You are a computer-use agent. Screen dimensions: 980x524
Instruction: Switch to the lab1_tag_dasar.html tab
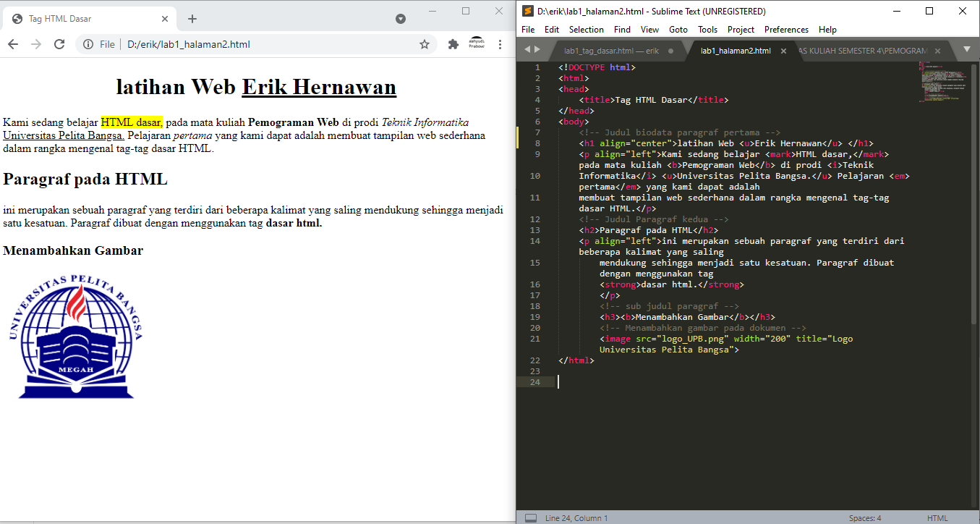point(611,51)
